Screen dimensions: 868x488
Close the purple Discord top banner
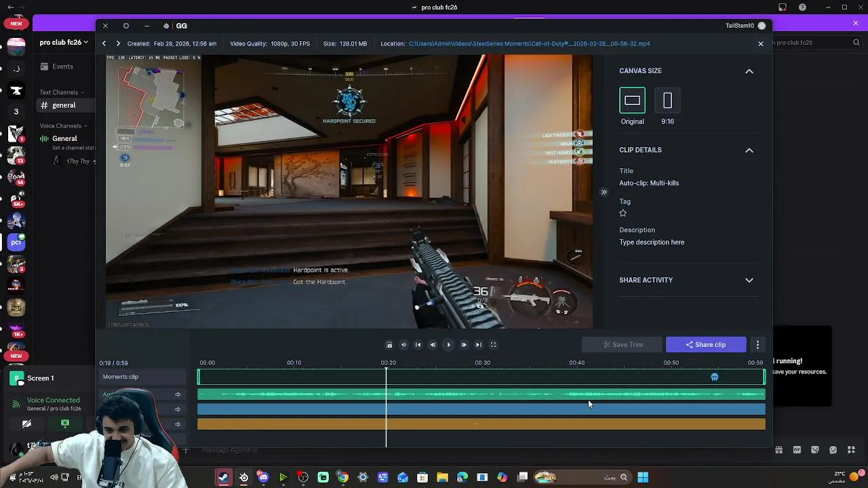[856, 23]
